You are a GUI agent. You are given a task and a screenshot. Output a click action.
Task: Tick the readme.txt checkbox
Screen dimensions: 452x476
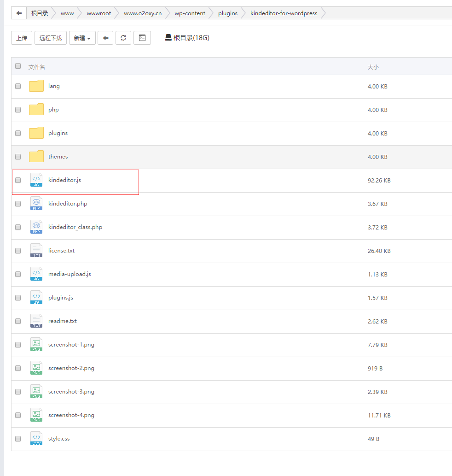coord(18,321)
